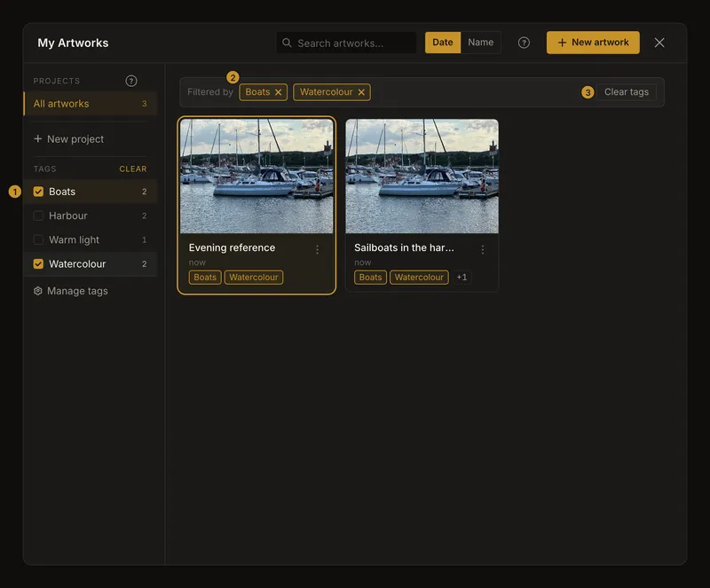Open the Sailboats in the harbour thumbnail
The image size is (710, 588).
[422, 176]
